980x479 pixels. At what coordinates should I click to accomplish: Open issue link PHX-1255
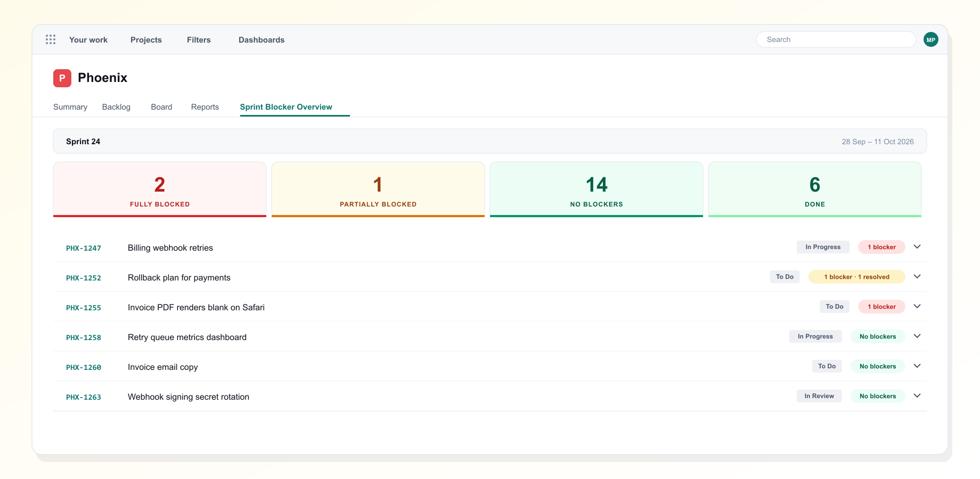pyautogui.click(x=84, y=308)
